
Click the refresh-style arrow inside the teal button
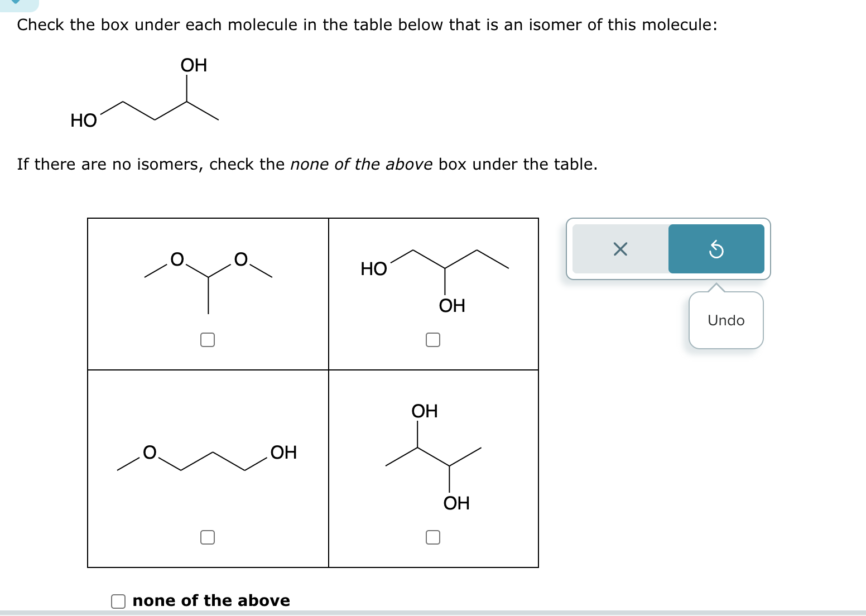click(716, 249)
